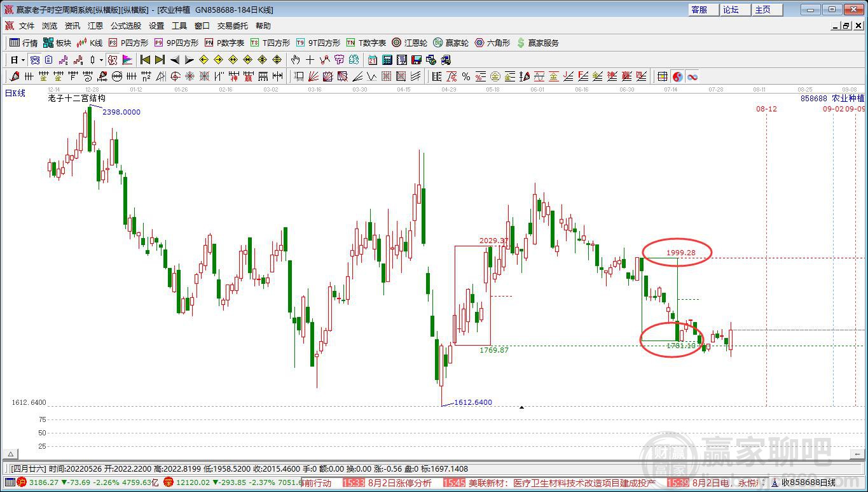The width and height of the screenshot is (868, 492).
Task: Open the 9P四方形 tool
Action: pyautogui.click(x=177, y=43)
